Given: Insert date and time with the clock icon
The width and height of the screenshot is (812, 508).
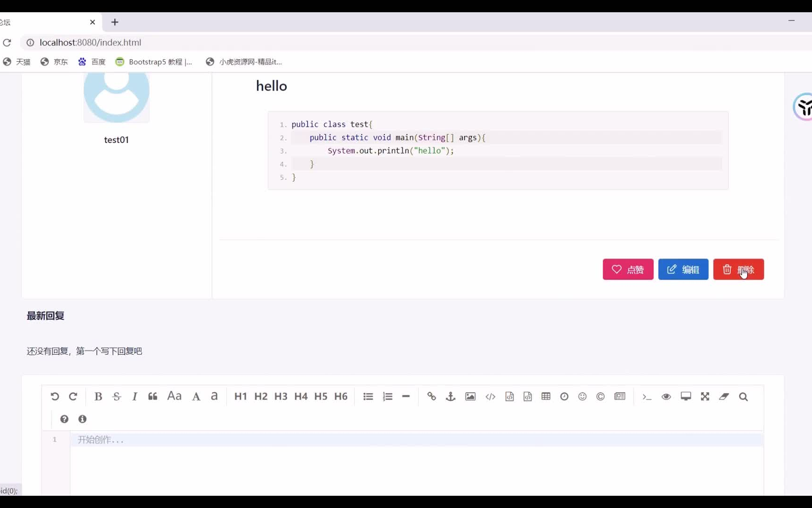Looking at the screenshot, I should (x=564, y=397).
